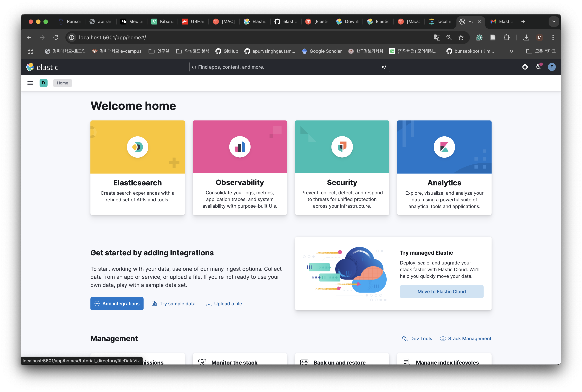582x392 pixels.
Task: Expand hidden bookmarks chevron
Action: click(511, 51)
